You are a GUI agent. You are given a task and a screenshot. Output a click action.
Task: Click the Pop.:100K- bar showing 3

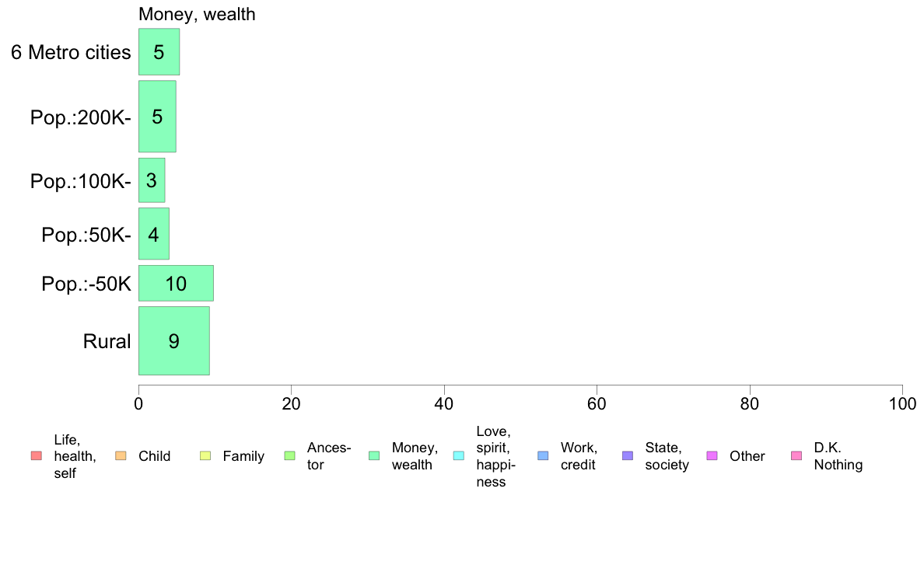pos(152,180)
